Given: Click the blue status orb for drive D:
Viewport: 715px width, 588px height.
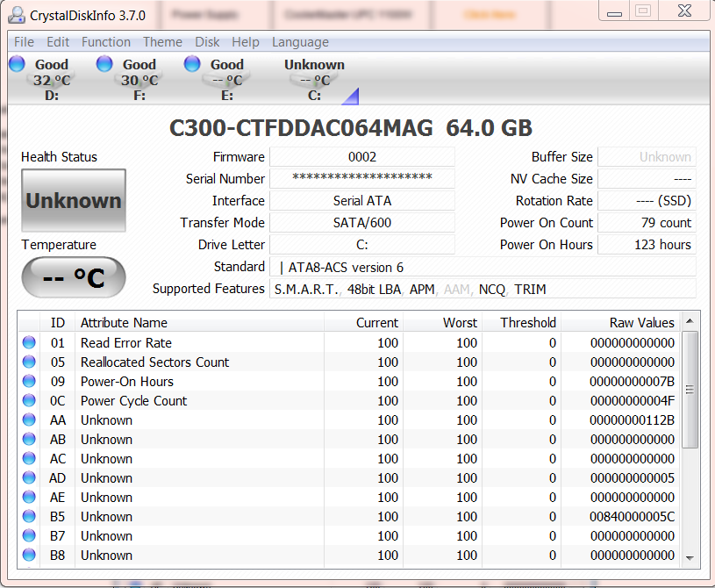Looking at the screenshot, I should (x=17, y=63).
